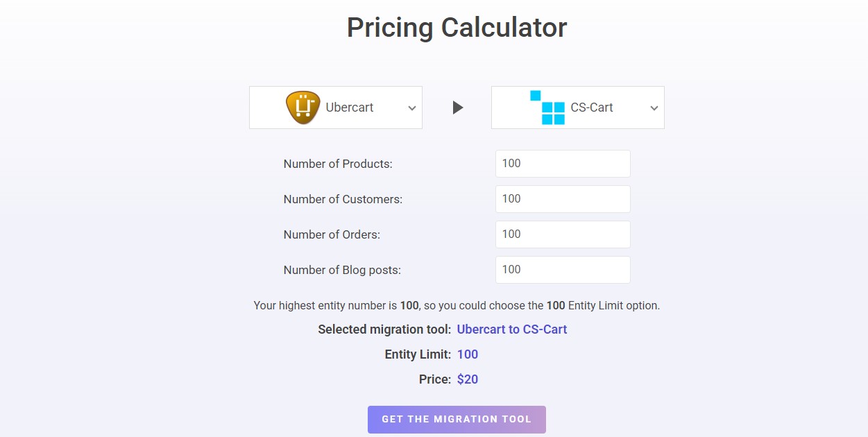This screenshot has width=868, height=437.
Task: Click the target platform logo image
Action: click(x=547, y=107)
